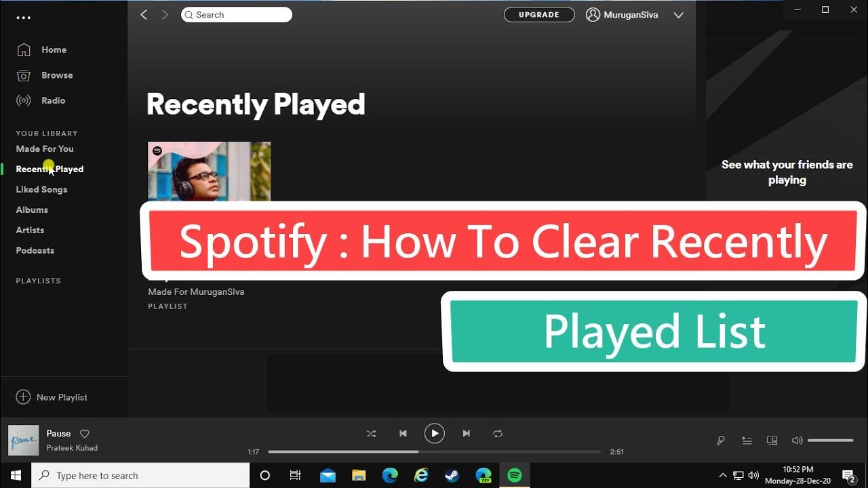The width and height of the screenshot is (868, 488).
Task: Open Steam in taskbar
Action: coord(452,476)
